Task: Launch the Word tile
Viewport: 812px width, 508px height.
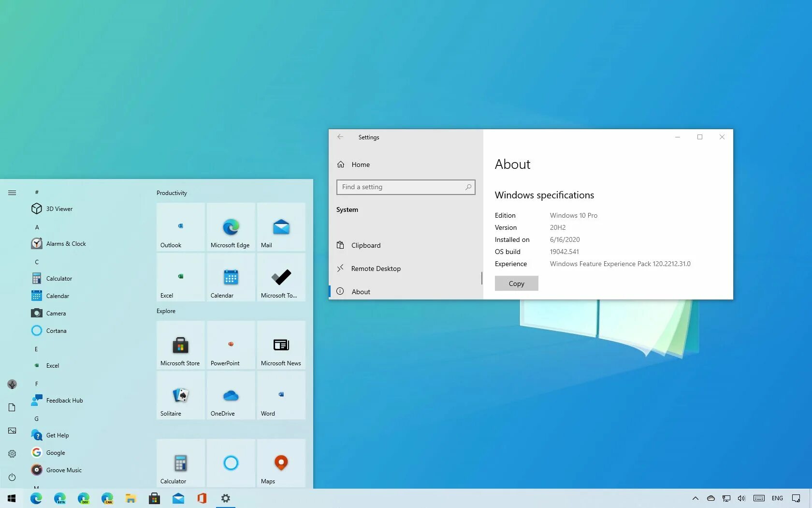Action: pyautogui.click(x=281, y=395)
